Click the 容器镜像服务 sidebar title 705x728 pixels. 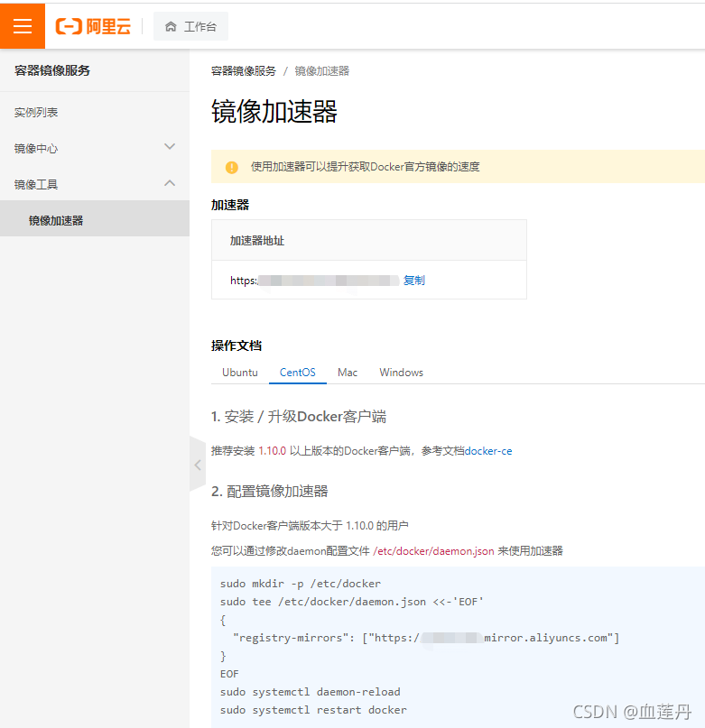(x=52, y=70)
